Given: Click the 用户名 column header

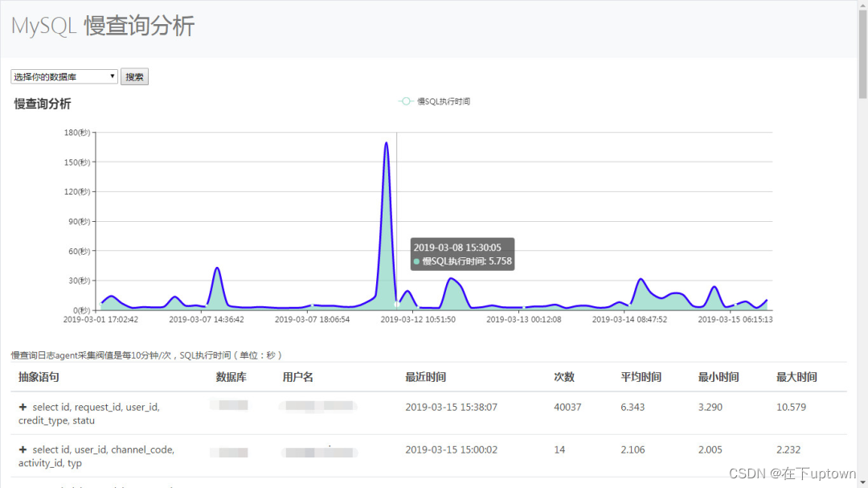Looking at the screenshot, I should [298, 377].
